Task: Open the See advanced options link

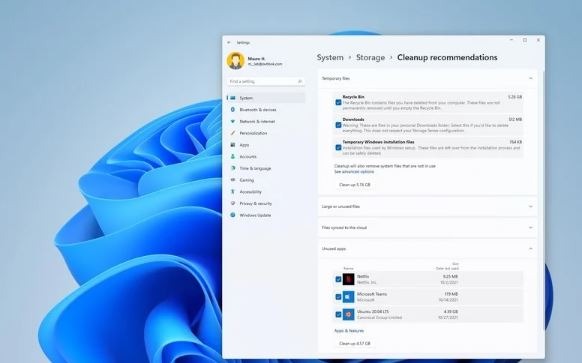Action: [x=354, y=172]
